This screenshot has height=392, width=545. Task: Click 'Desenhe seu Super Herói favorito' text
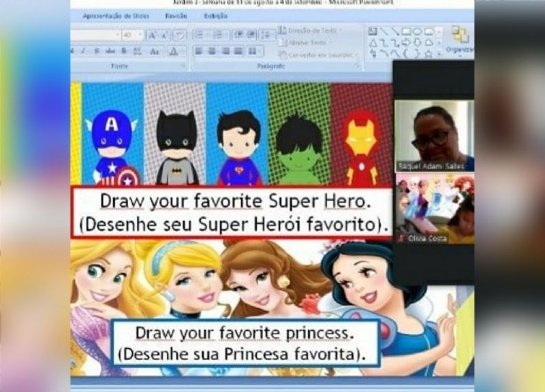coord(233,225)
